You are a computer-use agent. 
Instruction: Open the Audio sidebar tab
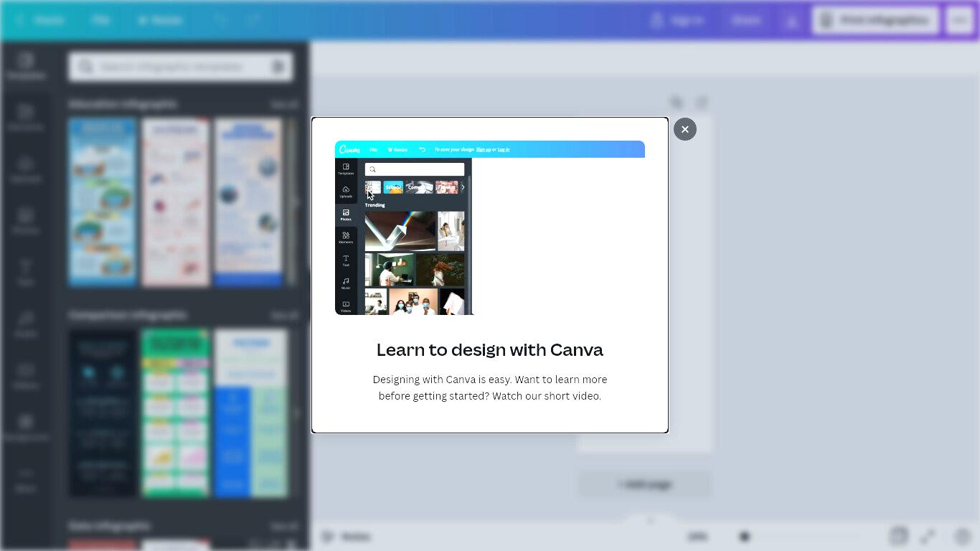pyautogui.click(x=26, y=324)
